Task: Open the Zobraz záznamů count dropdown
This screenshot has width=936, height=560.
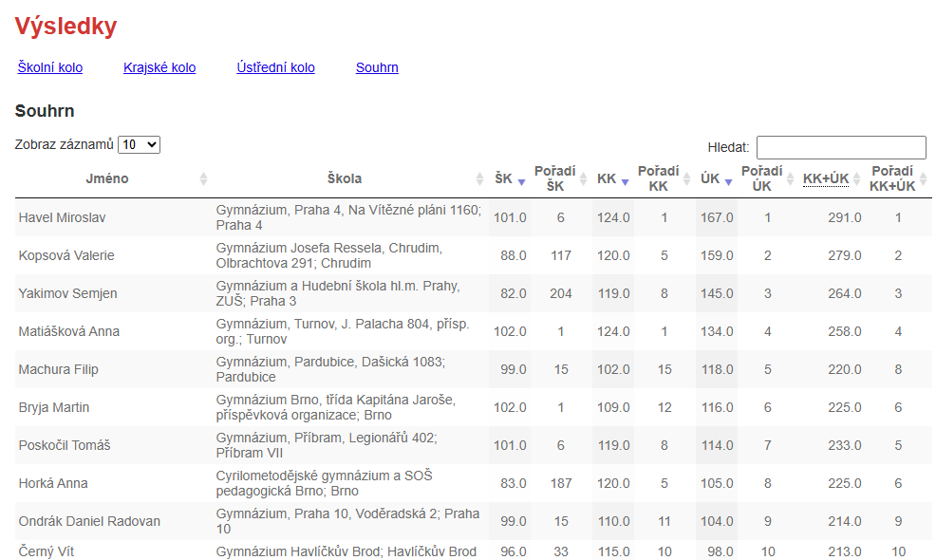Action: (x=139, y=144)
